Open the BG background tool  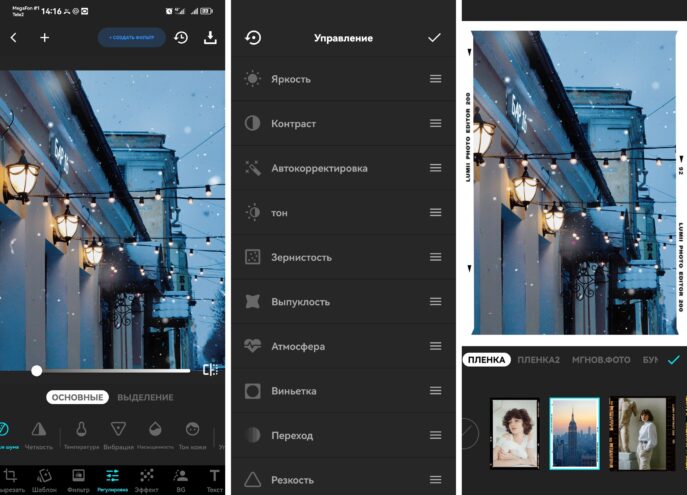181,479
